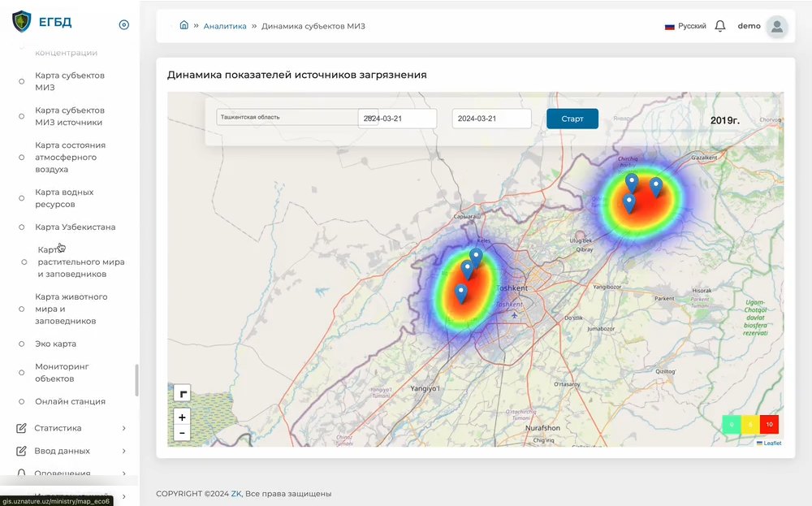Expand Оповещения chevron

coord(123,473)
